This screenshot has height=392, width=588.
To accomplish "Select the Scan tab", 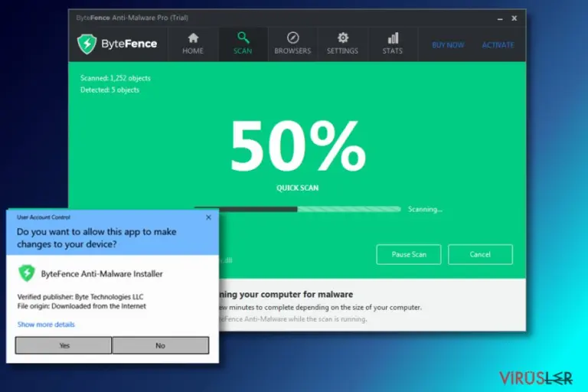I will [243, 44].
